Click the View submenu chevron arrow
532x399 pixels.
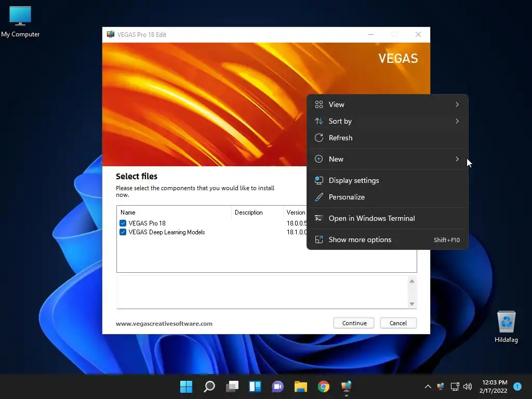click(x=457, y=104)
